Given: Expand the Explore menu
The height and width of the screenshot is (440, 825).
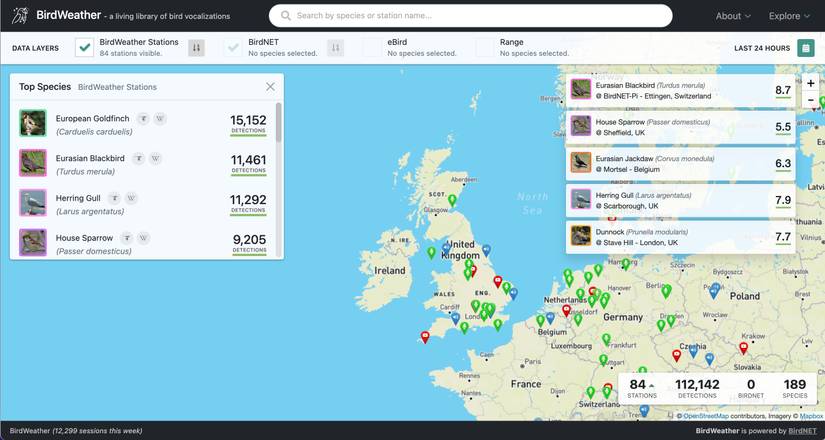Looking at the screenshot, I should (x=789, y=16).
